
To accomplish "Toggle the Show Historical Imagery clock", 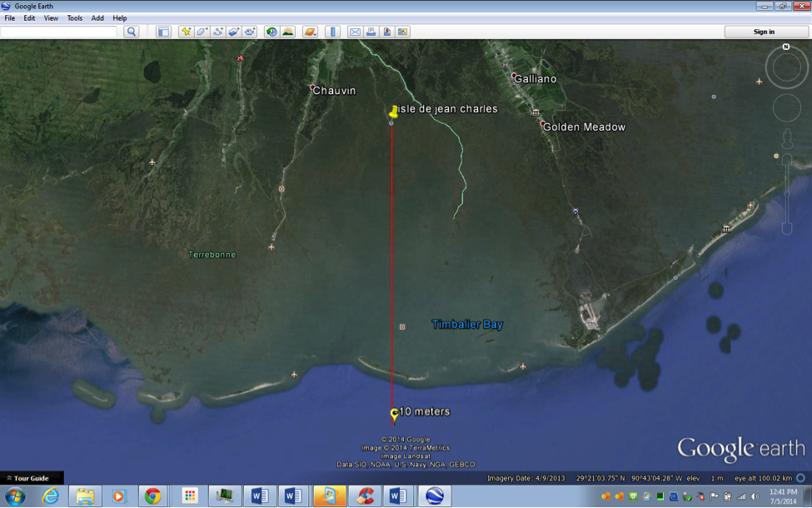I will (x=271, y=32).
